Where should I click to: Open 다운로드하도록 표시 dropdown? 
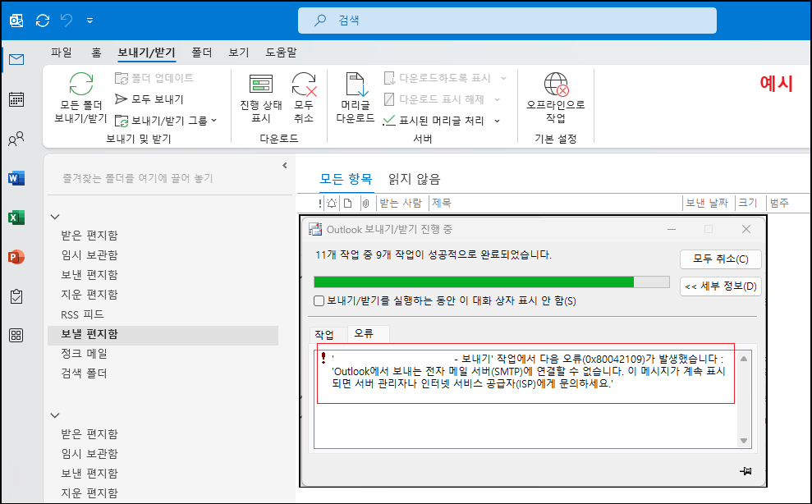pyautogui.click(x=445, y=78)
